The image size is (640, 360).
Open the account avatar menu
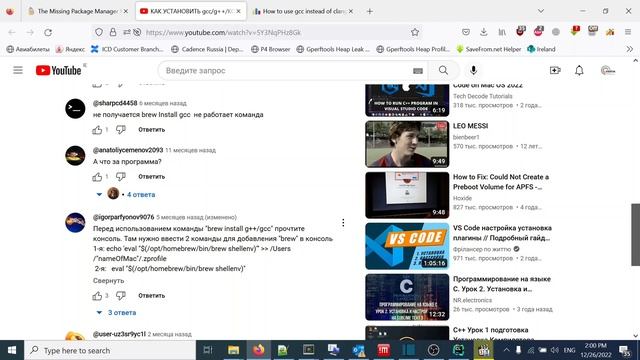tap(608, 71)
